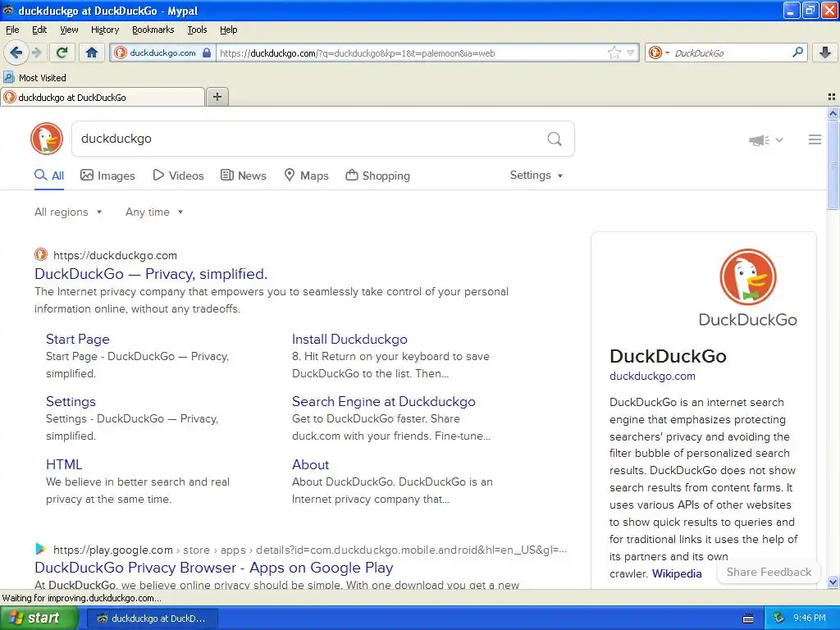Select the duckduckgo at DuckDuckGo browser tab

(103, 97)
